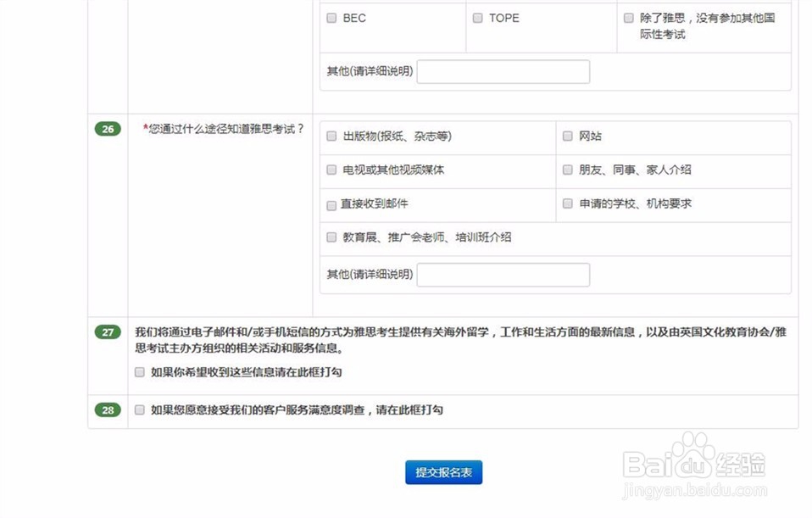Select the 网站 checkbox

pos(568,136)
